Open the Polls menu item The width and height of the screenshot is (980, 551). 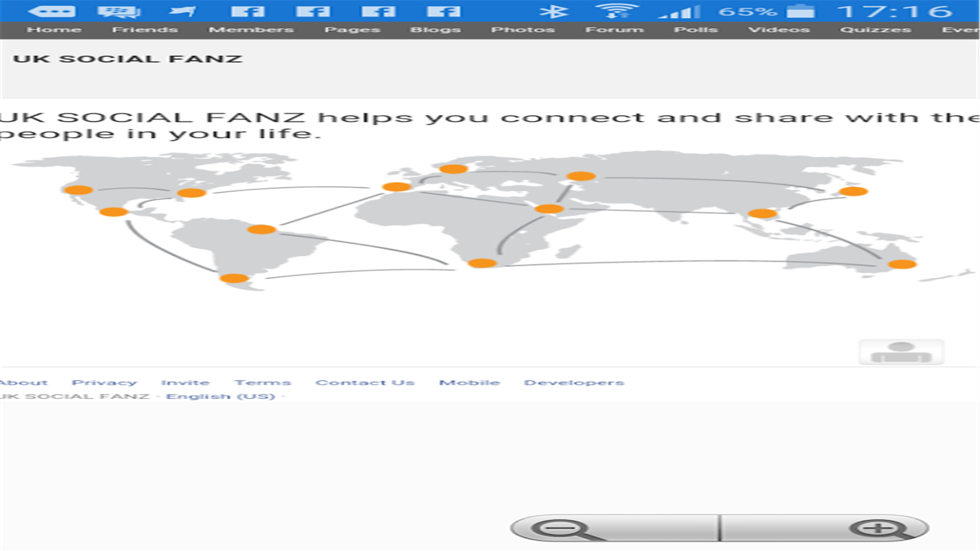(x=696, y=30)
